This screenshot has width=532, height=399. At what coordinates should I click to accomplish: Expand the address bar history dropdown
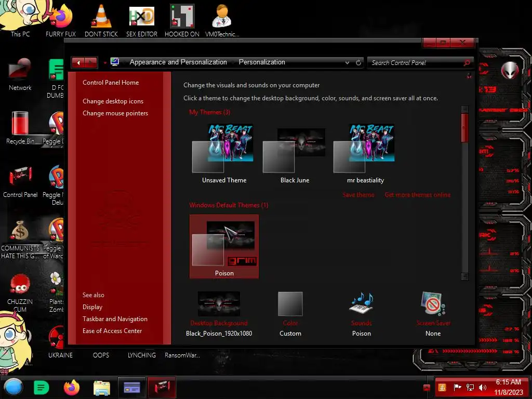click(x=347, y=63)
